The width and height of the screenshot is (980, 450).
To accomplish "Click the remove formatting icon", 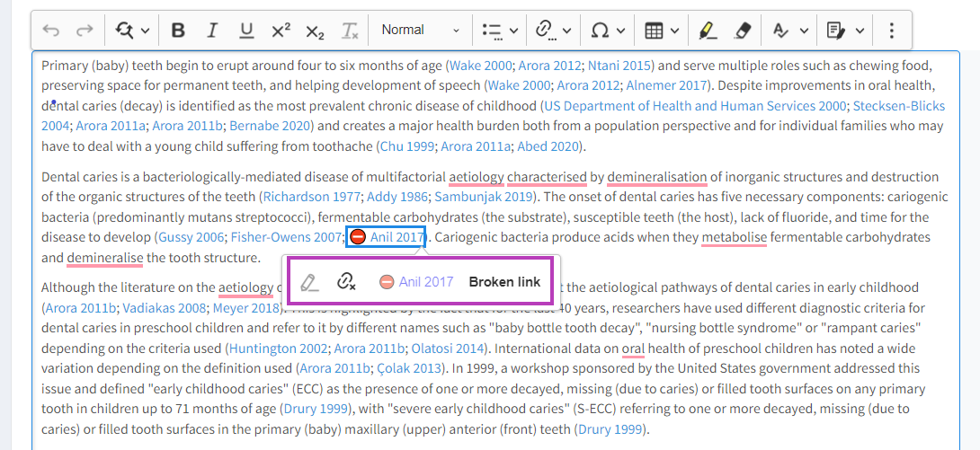I will (349, 31).
